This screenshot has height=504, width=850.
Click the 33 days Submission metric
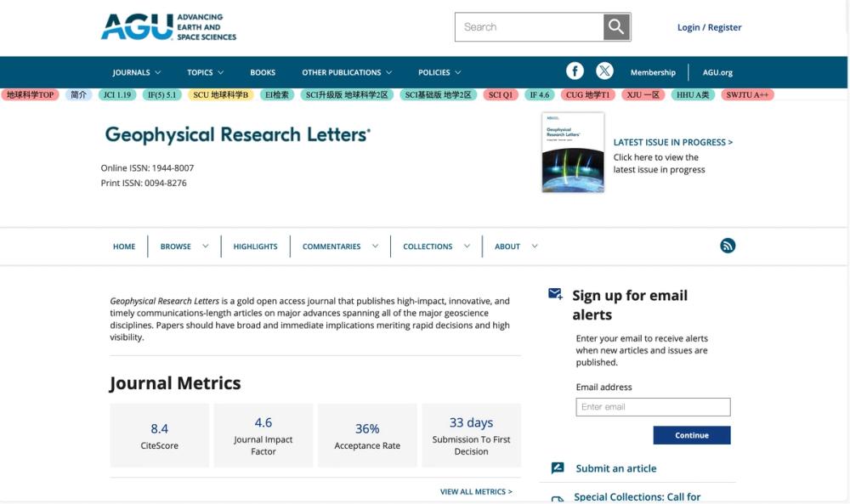click(x=471, y=436)
